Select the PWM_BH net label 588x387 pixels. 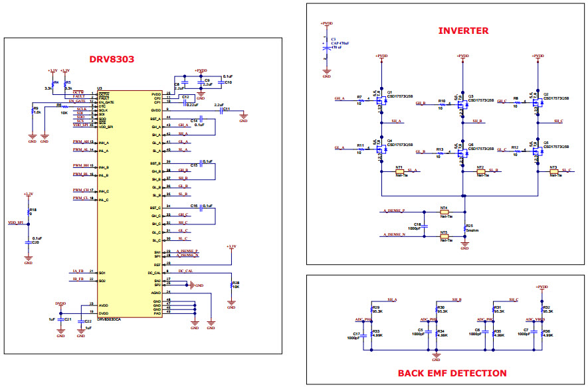coord(81,165)
